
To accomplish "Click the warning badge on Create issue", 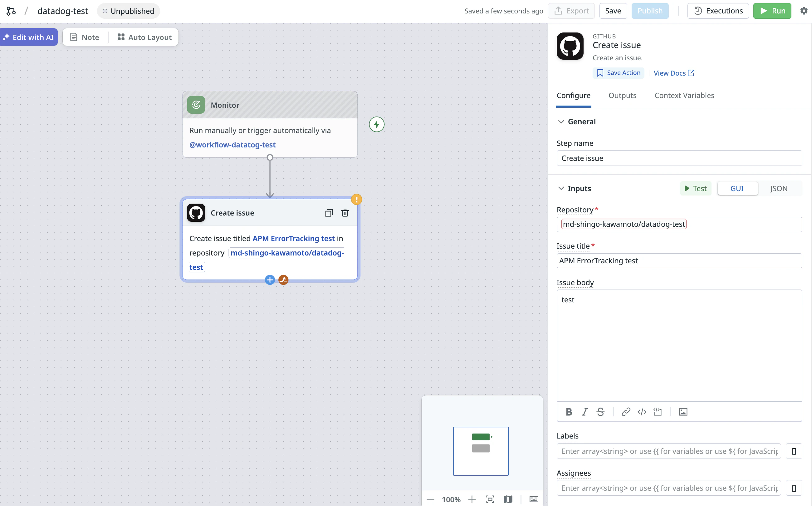I will (x=356, y=200).
